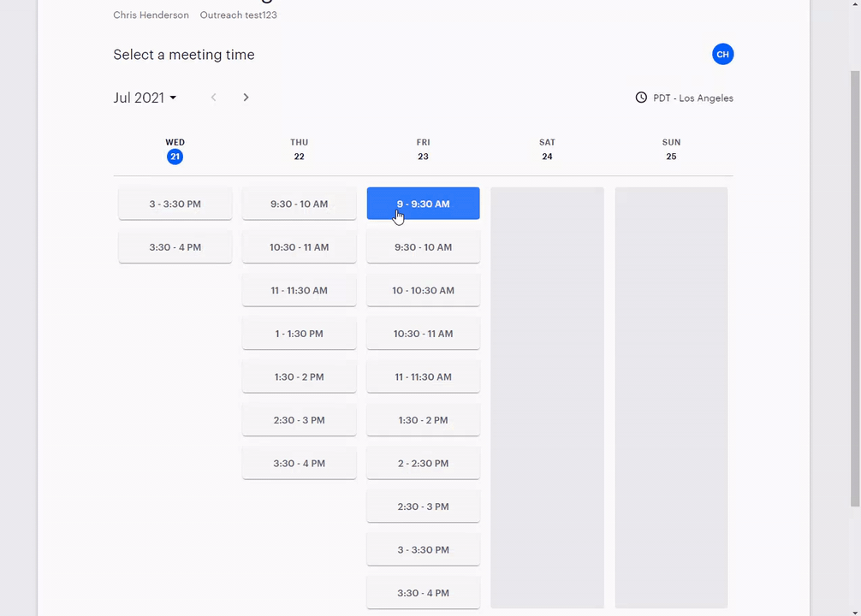This screenshot has height=616, width=861.
Task: Click the page vertical scrollbar
Action: pyautogui.click(x=854, y=291)
